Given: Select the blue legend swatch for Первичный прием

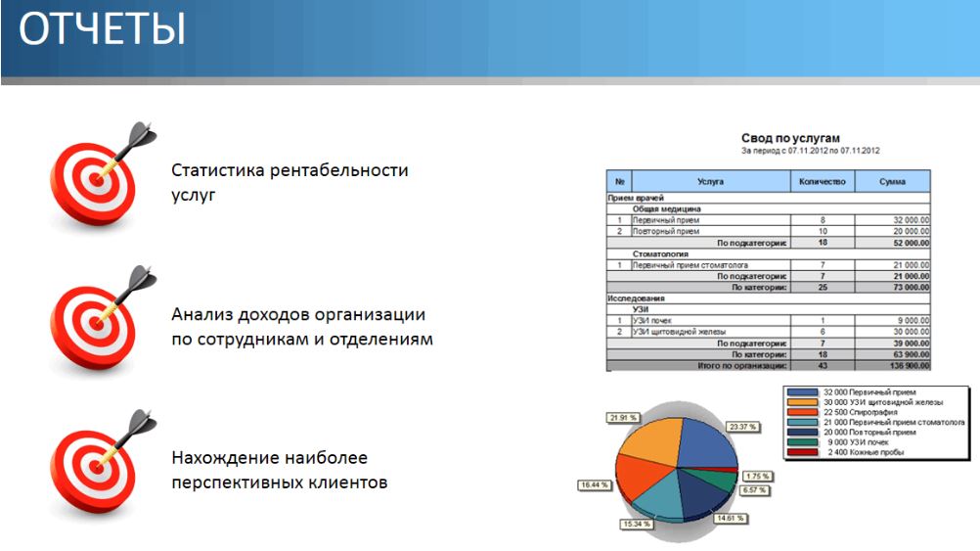Looking at the screenshot, I should pos(802,392).
